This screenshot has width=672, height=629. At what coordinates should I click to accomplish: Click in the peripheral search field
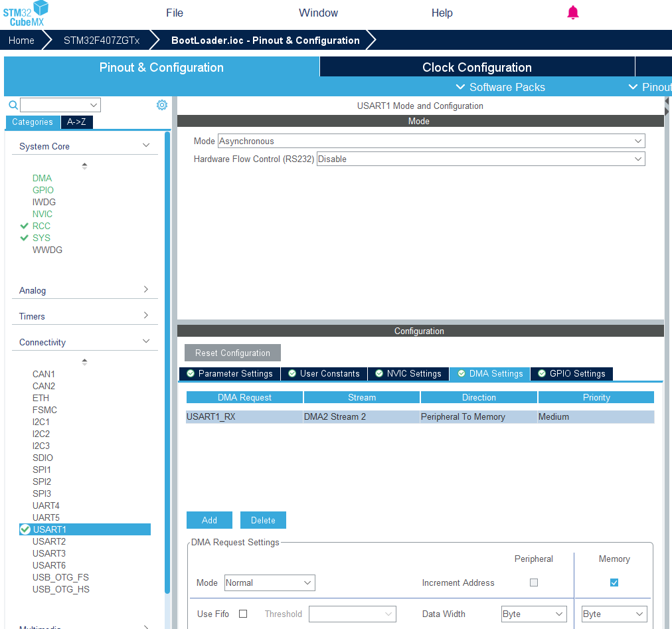pos(55,105)
